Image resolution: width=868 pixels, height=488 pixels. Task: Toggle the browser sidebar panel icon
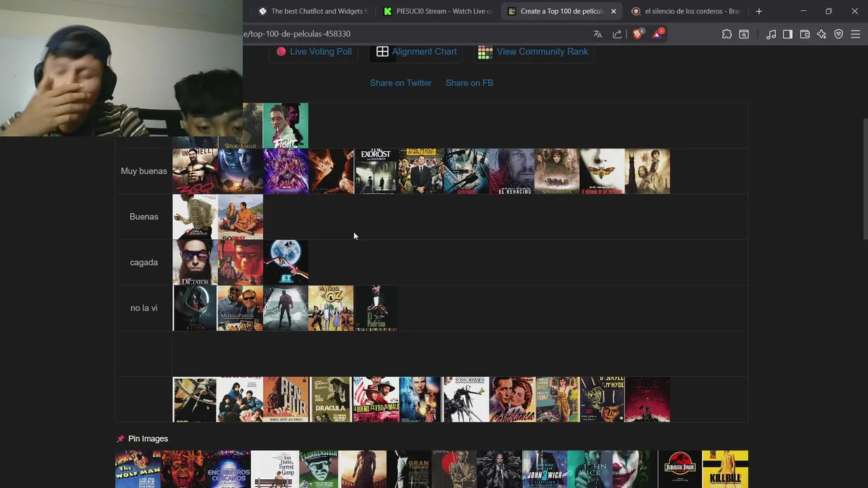pos(787,34)
